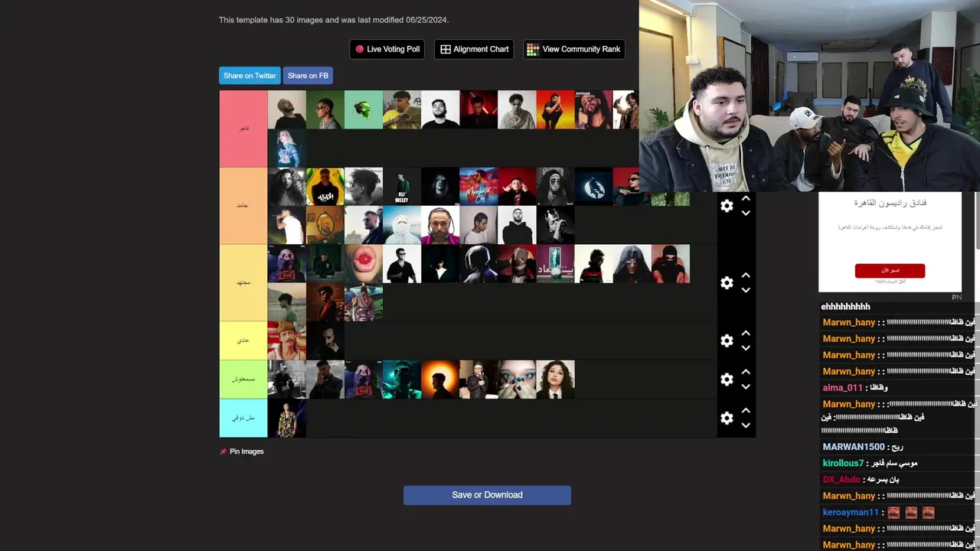The width and height of the screenshot is (980, 551).
Task: Click the red book-now button in the Radisson ad
Action: coord(890,270)
